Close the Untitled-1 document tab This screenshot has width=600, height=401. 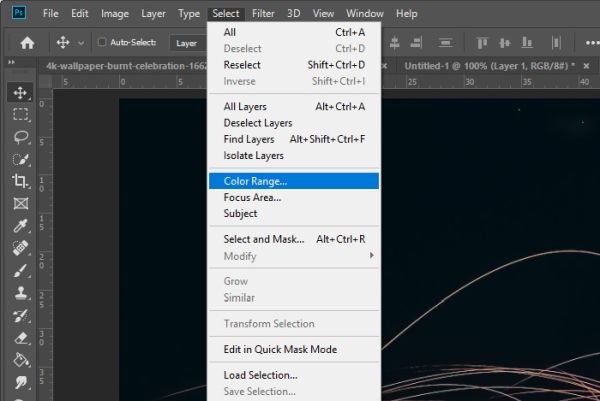[x=586, y=66]
